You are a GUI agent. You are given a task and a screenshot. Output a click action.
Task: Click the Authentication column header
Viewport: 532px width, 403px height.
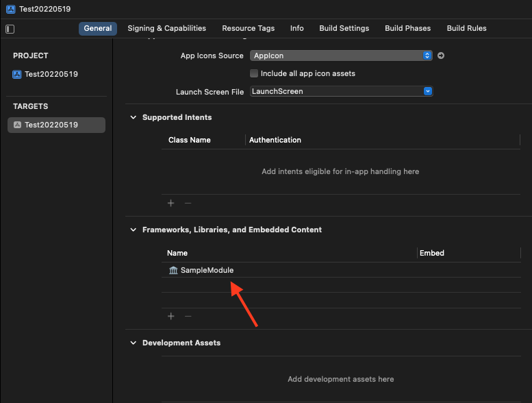pos(275,141)
